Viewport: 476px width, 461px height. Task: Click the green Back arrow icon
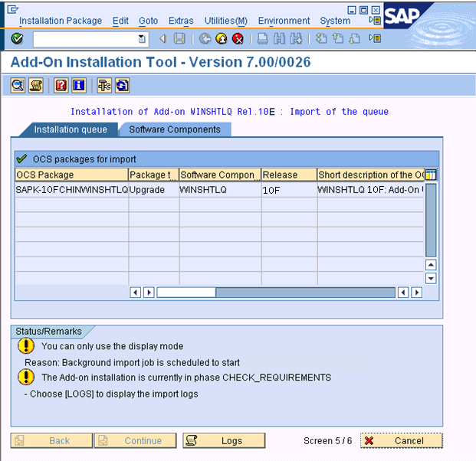coord(205,39)
